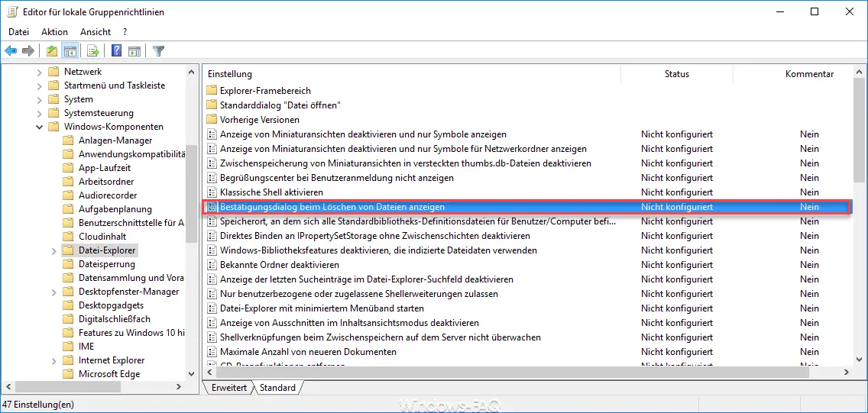Click the folder icon beside Cloudinhalt

68,237
